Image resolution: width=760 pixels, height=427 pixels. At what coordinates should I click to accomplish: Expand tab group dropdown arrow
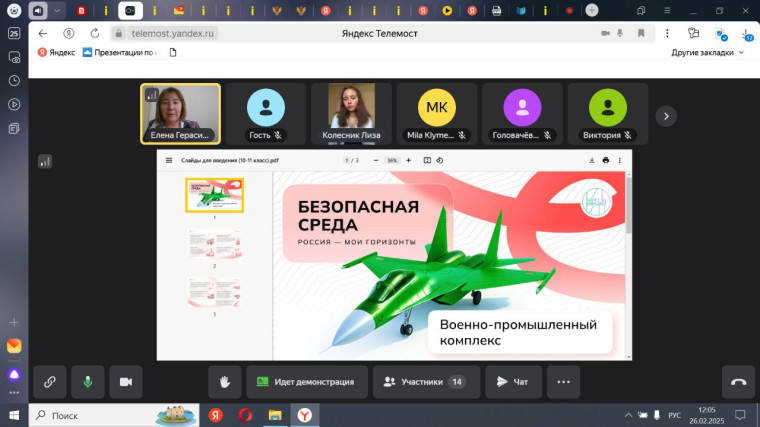57,10
